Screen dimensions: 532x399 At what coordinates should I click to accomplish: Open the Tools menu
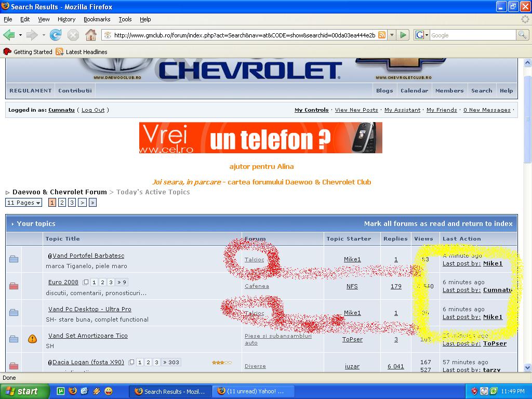click(125, 19)
